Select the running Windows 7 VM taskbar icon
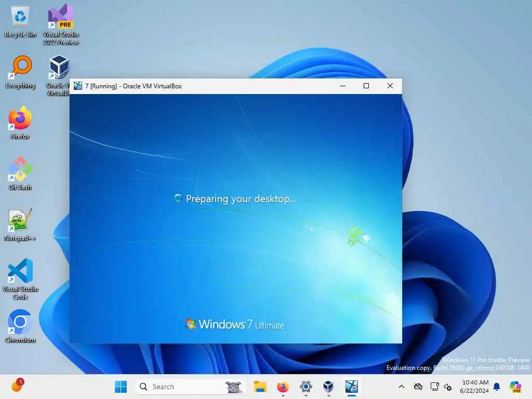 (x=352, y=387)
